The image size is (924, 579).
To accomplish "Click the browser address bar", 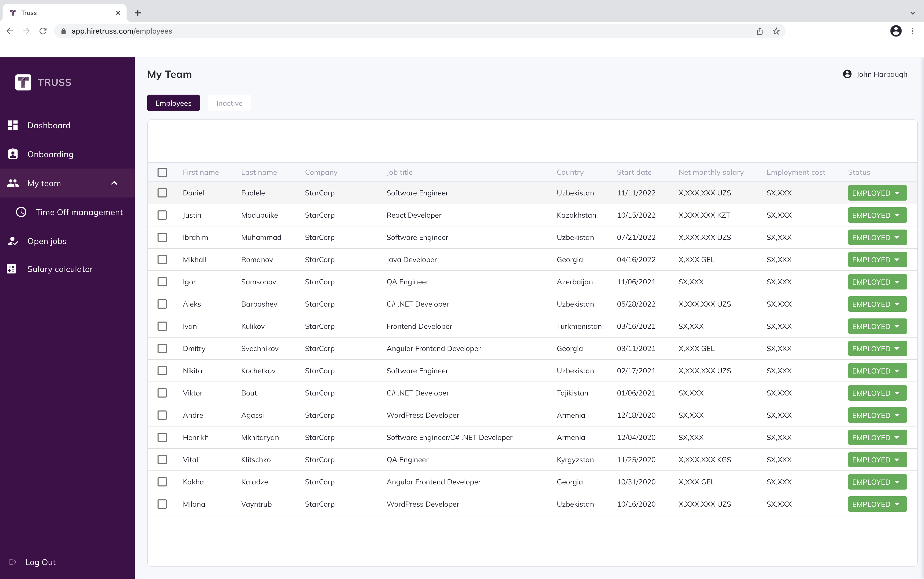I will coord(383,31).
